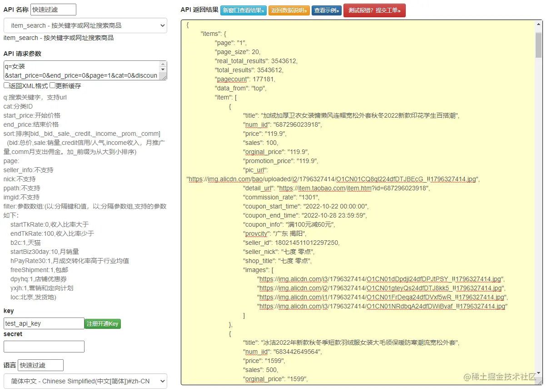This screenshot has width=547, height=392.
Task: Click the shop_title 七度 零点 line
Action: (x=278, y=261)
